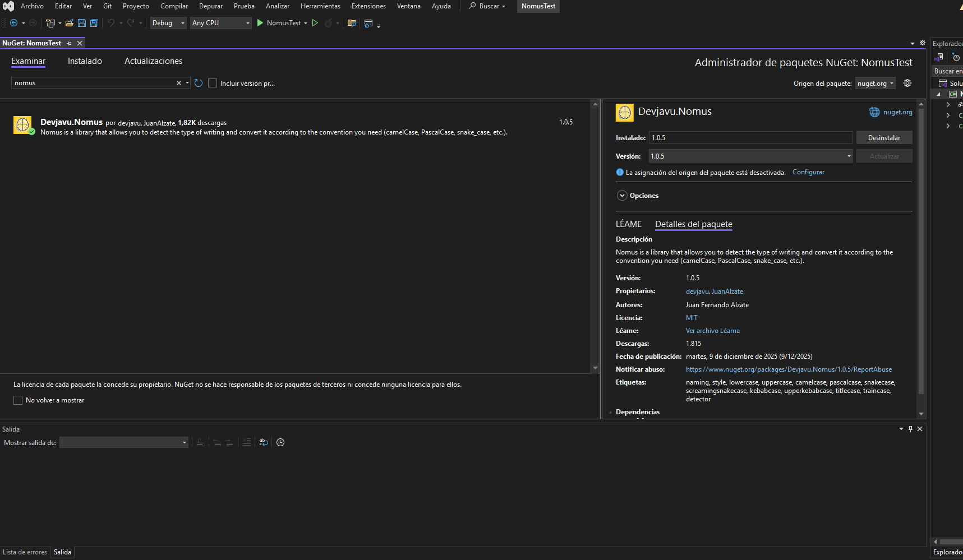Viewport: 963px width, 560px height.
Task: Clear all output icon in Salida toolbar
Action: pyautogui.click(x=246, y=442)
